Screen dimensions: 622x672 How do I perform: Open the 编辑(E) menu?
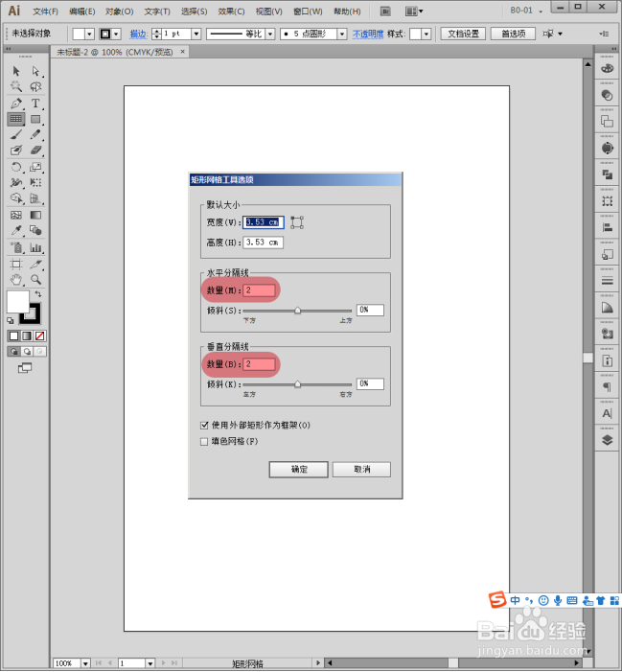tap(81, 12)
